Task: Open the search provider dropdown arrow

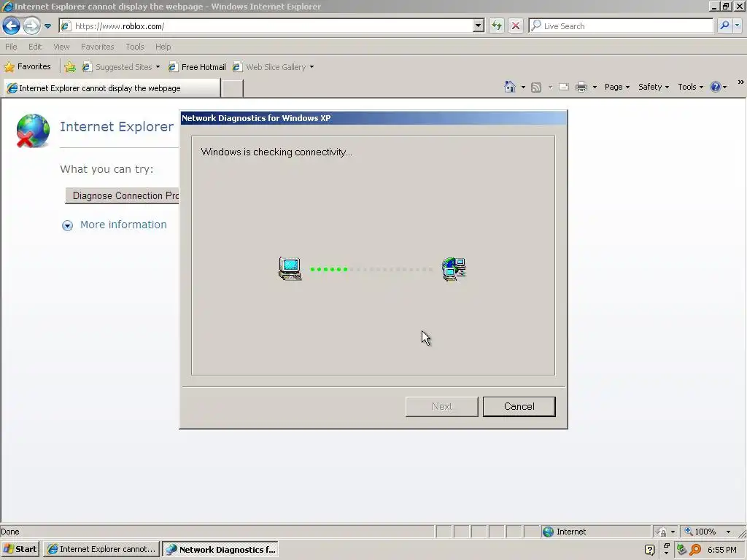Action: [x=737, y=26]
